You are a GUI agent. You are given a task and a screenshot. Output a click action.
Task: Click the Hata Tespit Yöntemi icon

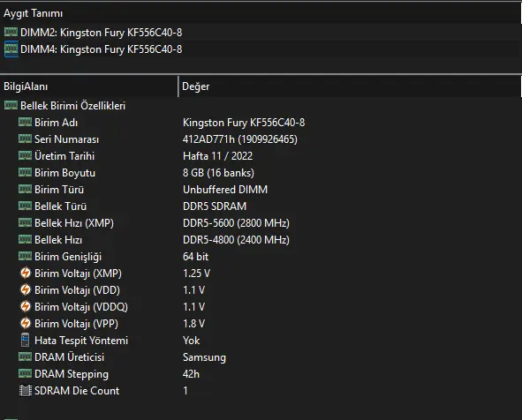coord(25,340)
